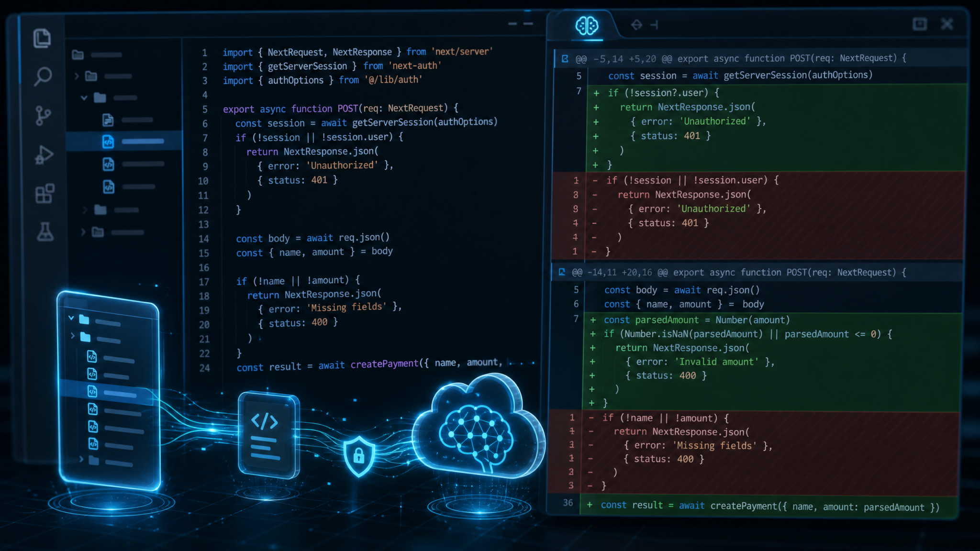Click the diamond icon beside the brain tab

636,24
